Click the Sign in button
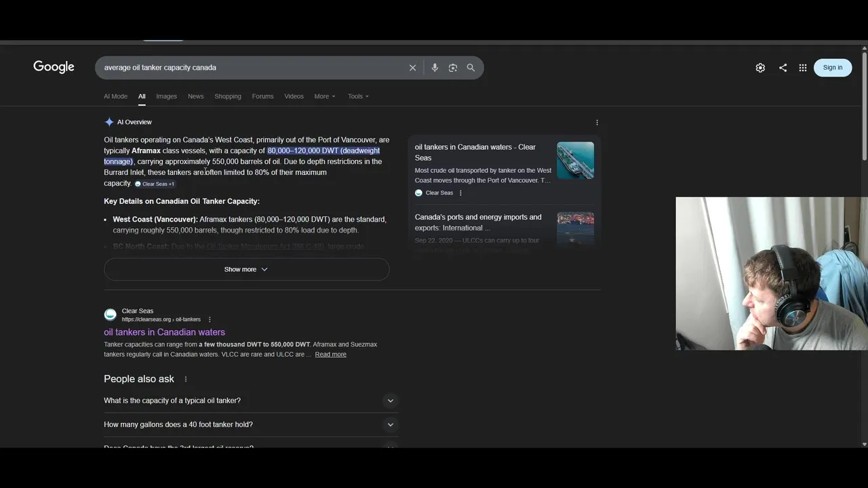868x488 pixels. coord(833,67)
